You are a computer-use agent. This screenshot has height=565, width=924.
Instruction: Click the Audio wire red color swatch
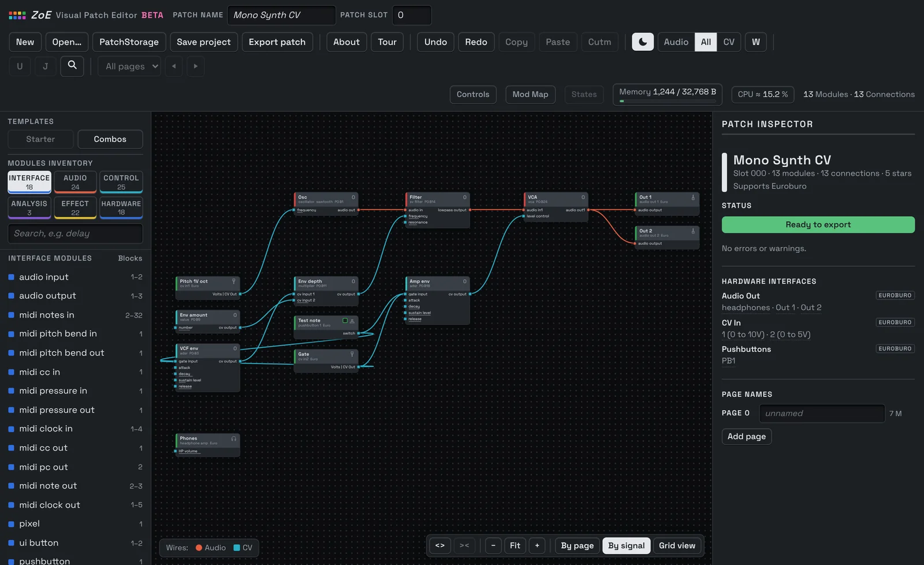[199, 548]
